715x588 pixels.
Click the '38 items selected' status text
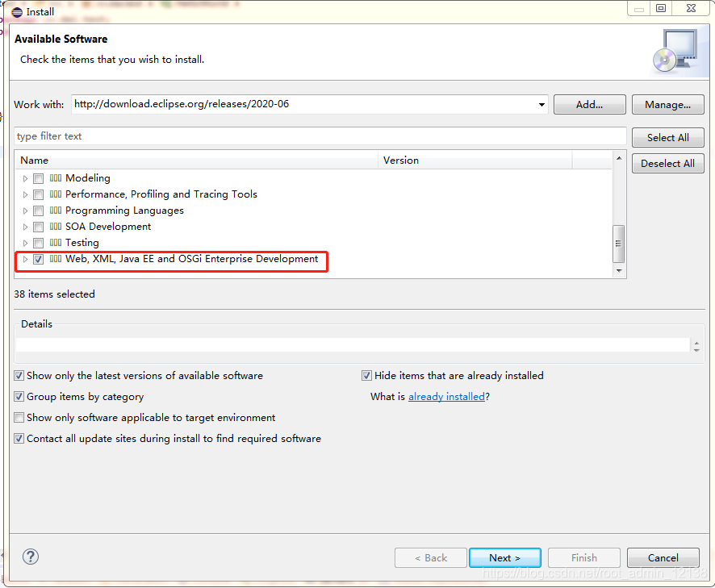point(54,294)
